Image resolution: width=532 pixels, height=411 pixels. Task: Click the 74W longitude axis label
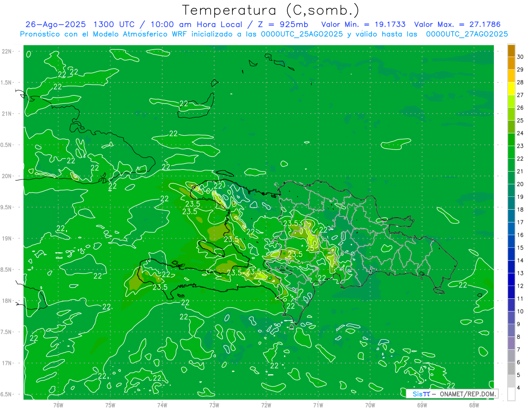click(x=162, y=405)
